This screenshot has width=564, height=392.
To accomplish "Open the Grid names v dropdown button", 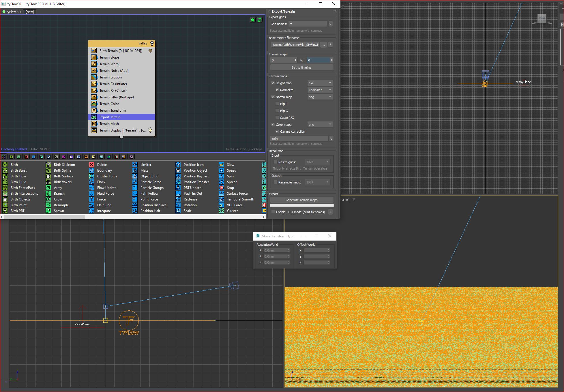I will click(331, 24).
